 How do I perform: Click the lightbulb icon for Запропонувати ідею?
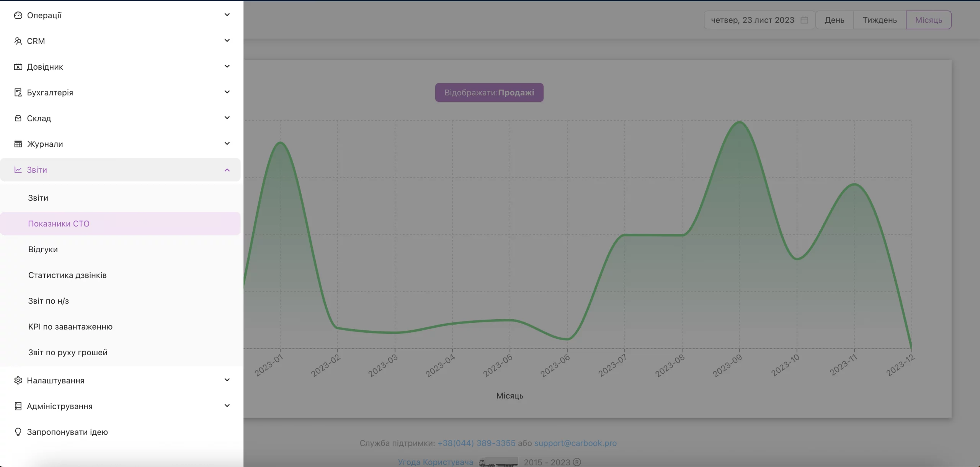coord(18,432)
